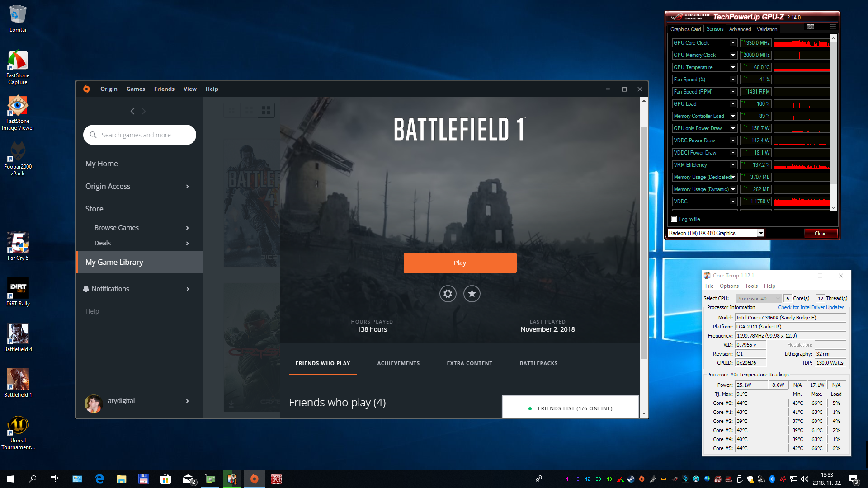Take a GPU-Z screenshot with the camera icon
Image resolution: width=868 pixels, height=488 pixels.
(810, 27)
